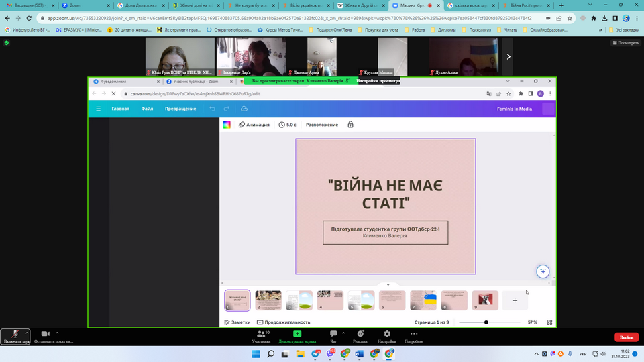Unmute microphone in Zoom

(x=14, y=335)
